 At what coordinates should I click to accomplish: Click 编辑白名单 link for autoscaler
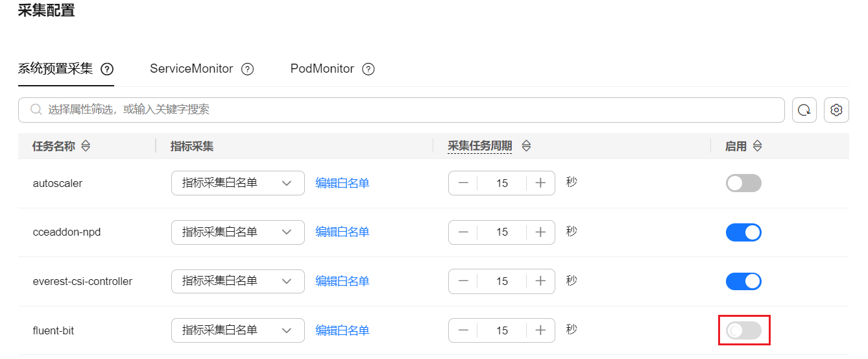(343, 183)
